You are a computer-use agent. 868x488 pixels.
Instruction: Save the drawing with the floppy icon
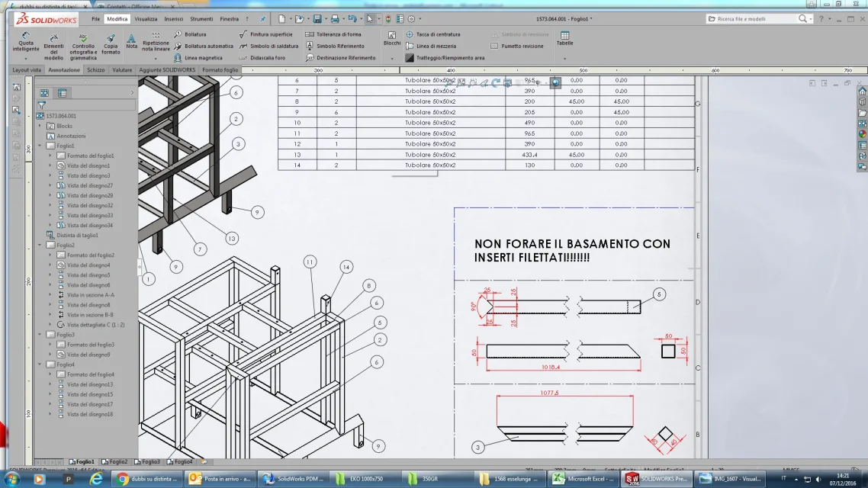(x=317, y=19)
